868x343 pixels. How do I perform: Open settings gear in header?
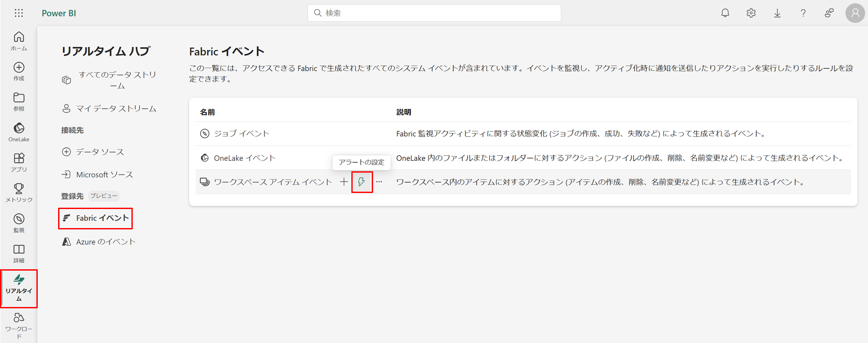point(751,13)
